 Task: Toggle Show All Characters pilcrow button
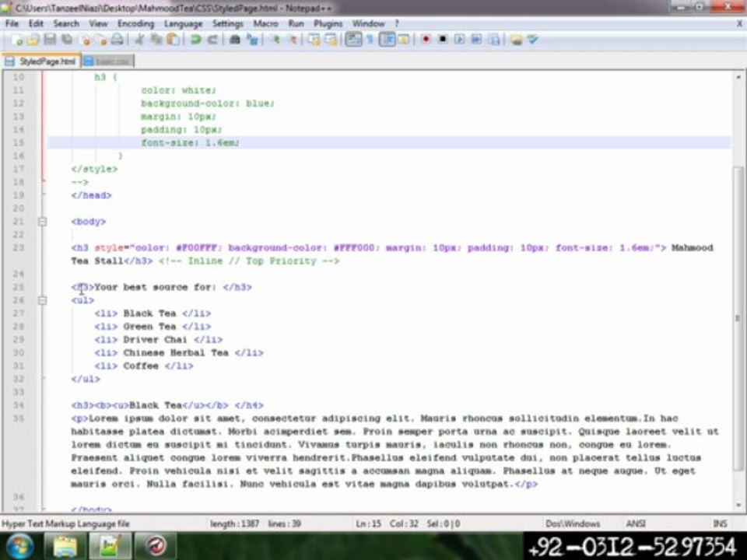[x=370, y=40]
